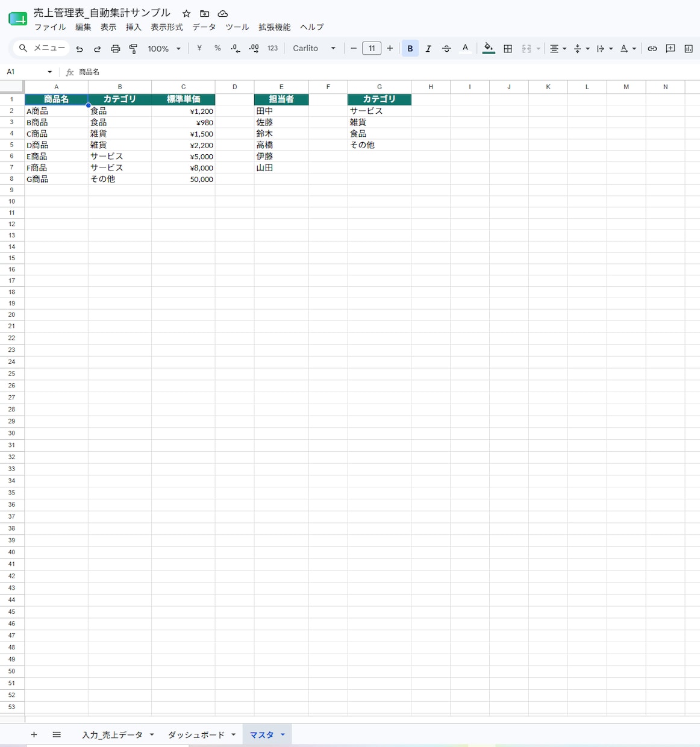
Task: Add a new sheet
Action: (x=34, y=734)
